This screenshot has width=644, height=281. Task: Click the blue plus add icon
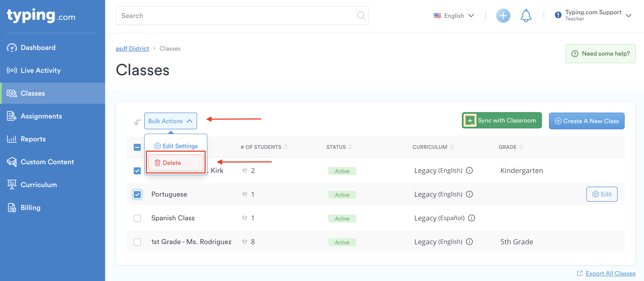point(503,16)
